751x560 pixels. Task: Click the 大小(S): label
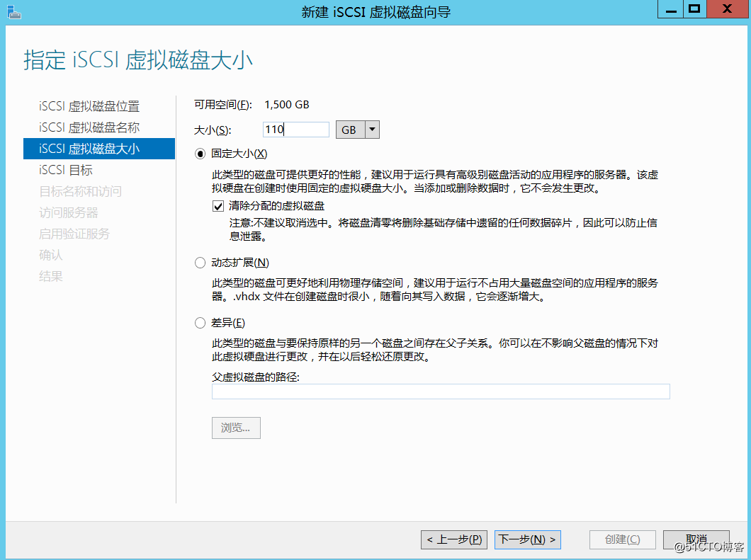coord(213,130)
